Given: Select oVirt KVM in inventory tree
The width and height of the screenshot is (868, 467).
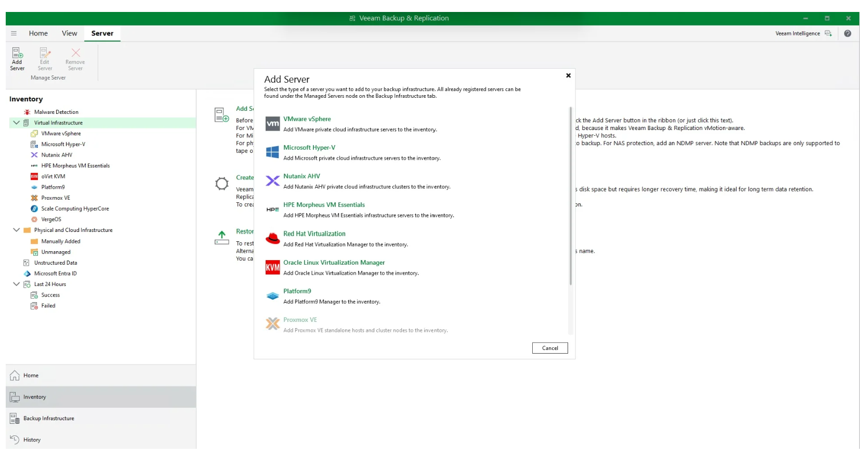Looking at the screenshot, I should (x=53, y=176).
